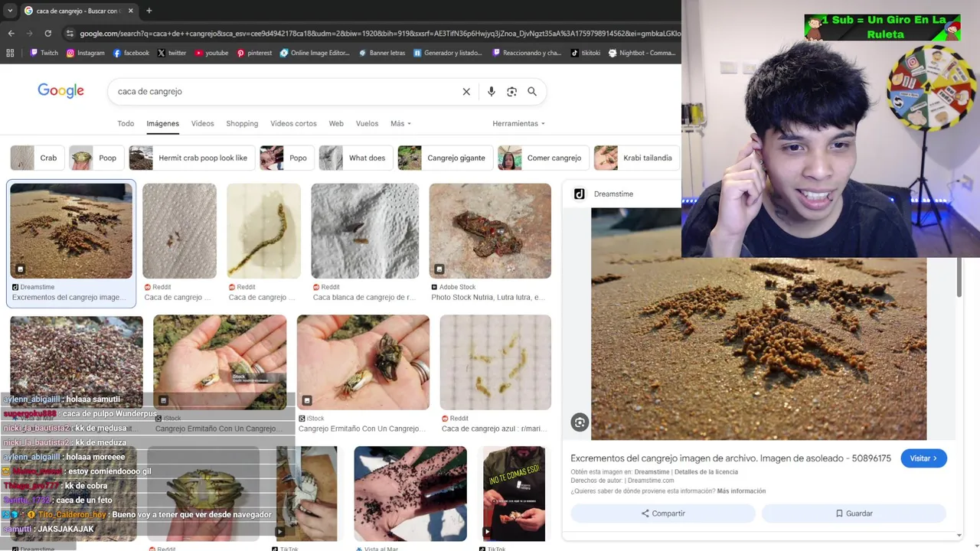Switch to the Videos tab

[203, 123]
